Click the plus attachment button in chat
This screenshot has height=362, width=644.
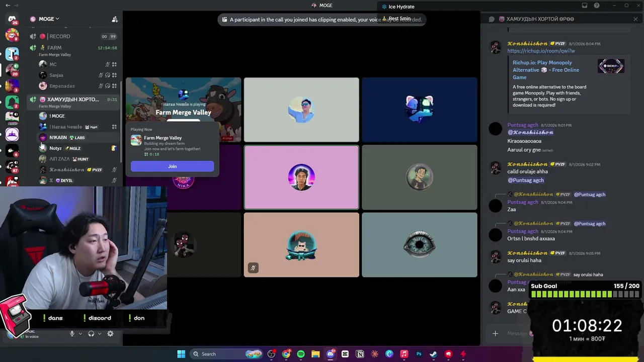pyautogui.click(x=495, y=333)
